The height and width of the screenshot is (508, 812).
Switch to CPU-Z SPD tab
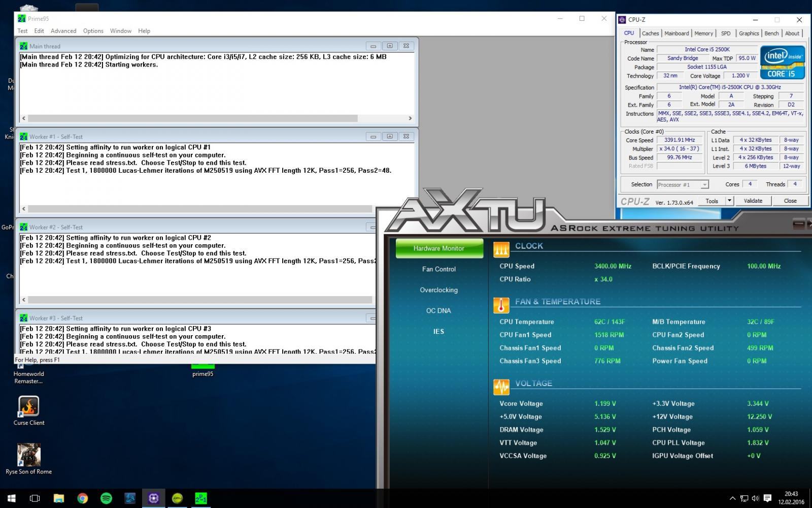pyautogui.click(x=726, y=34)
